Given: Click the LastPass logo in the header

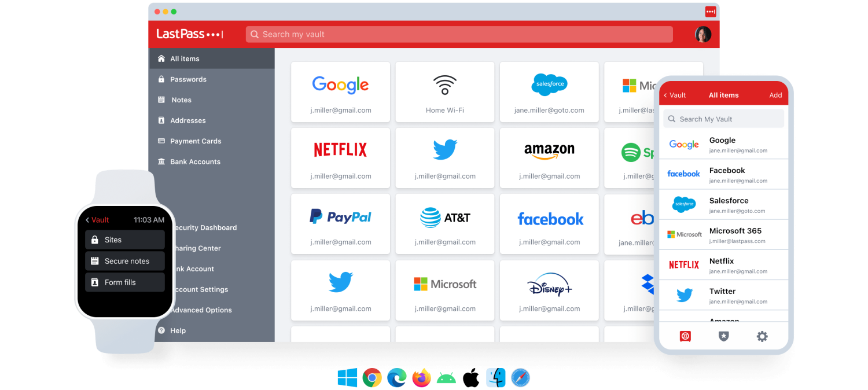Looking at the screenshot, I should (x=190, y=34).
